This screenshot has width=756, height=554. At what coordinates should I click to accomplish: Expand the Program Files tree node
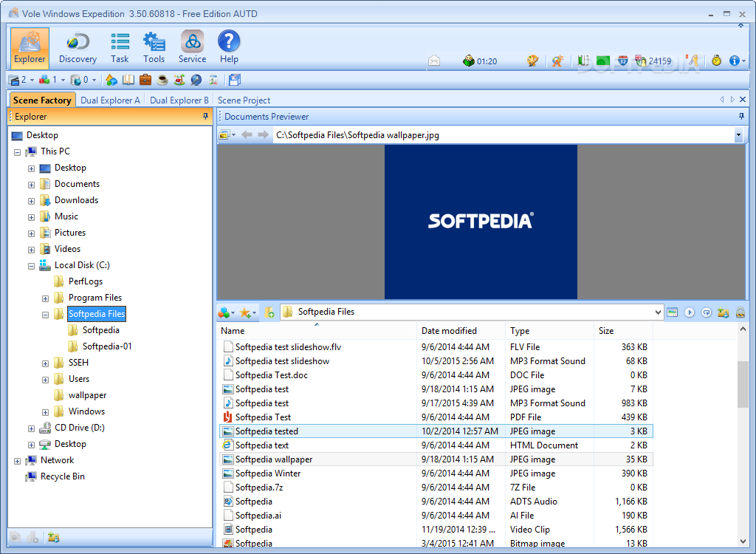pos(45,298)
